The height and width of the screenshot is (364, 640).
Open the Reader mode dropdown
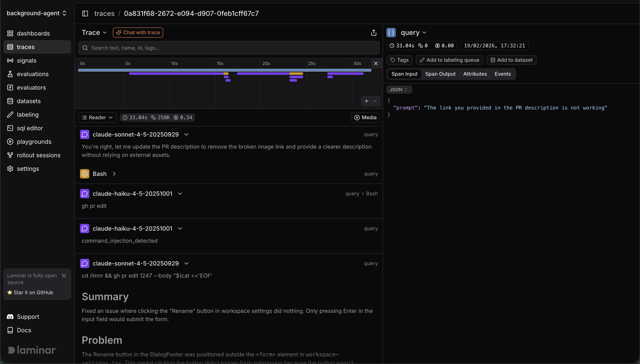[97, 117]
